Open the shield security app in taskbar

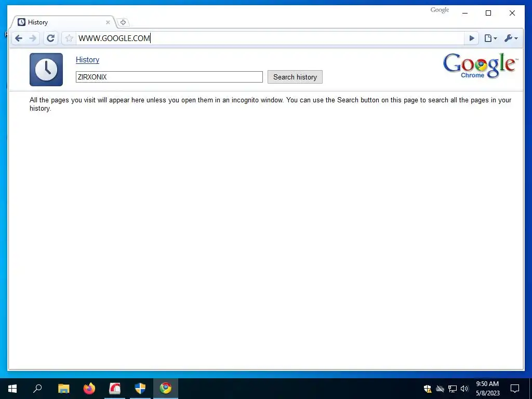(140, 389)
